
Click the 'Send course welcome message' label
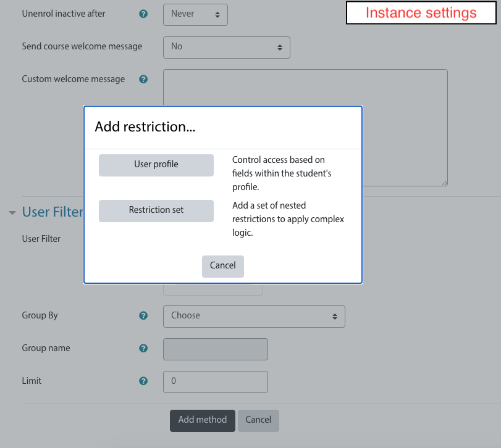click(82, 46)
